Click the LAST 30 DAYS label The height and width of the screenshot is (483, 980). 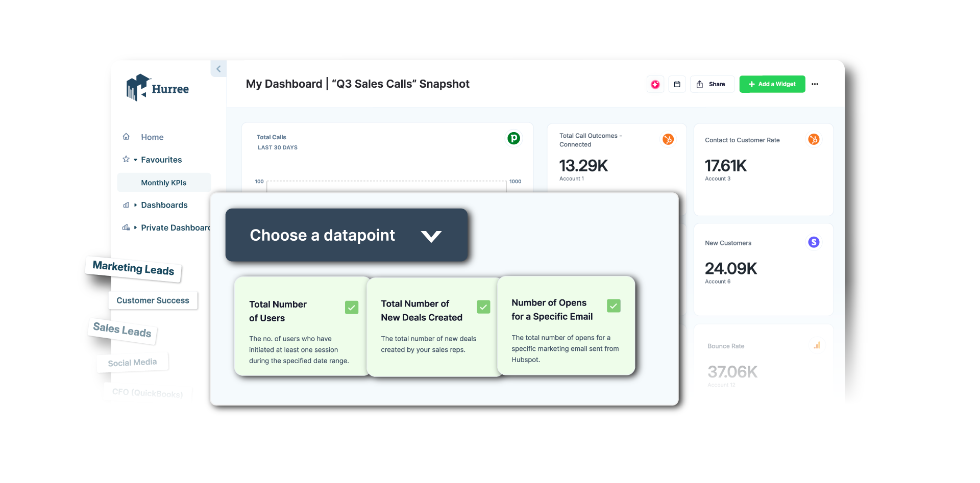(278, 147)
